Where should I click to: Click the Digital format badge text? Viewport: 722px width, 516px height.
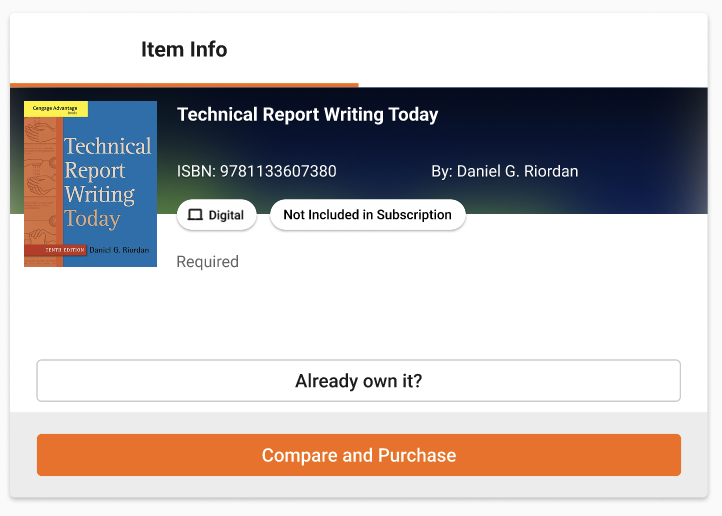click(x=226, y=215)
